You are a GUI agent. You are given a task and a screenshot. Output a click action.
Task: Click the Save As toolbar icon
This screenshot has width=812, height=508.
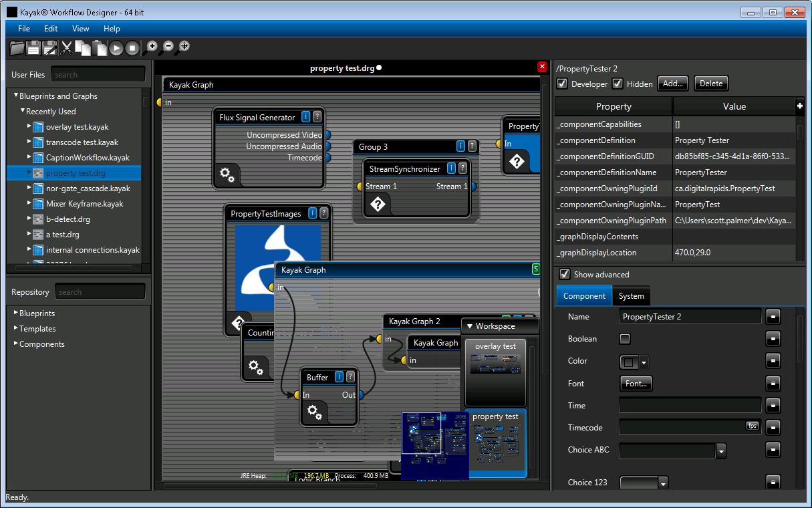[x=50, y=47]
